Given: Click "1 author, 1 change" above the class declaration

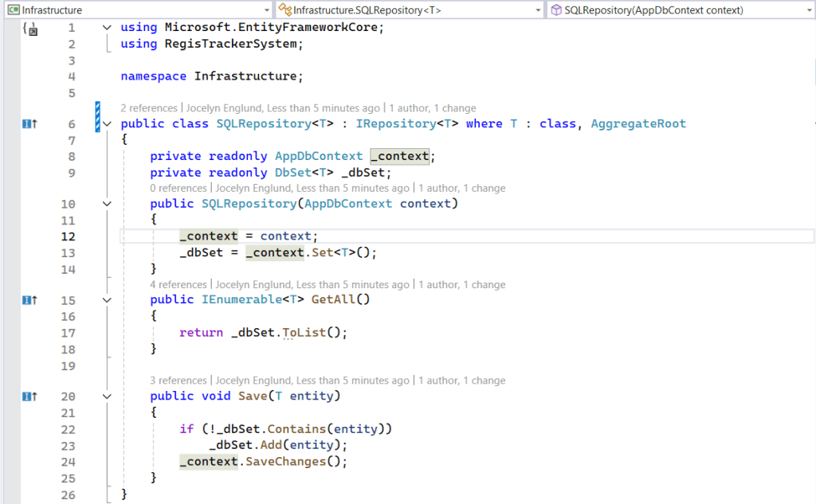Looking at the screenshot, I should pos(433,108).
